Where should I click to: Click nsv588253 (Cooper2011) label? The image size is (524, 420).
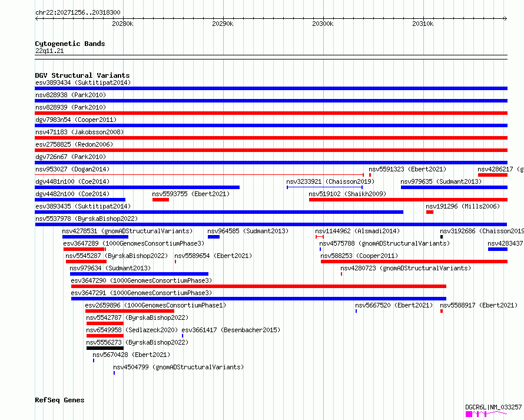[359, 256]
